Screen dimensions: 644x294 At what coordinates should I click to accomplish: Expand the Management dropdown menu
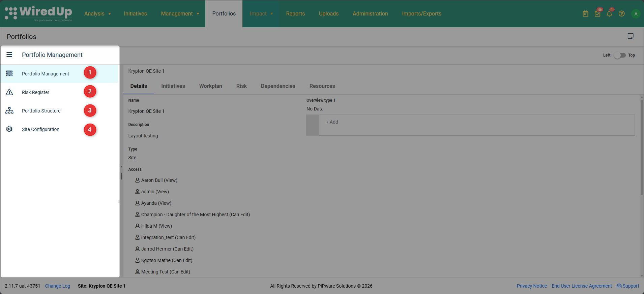[180, 14]
